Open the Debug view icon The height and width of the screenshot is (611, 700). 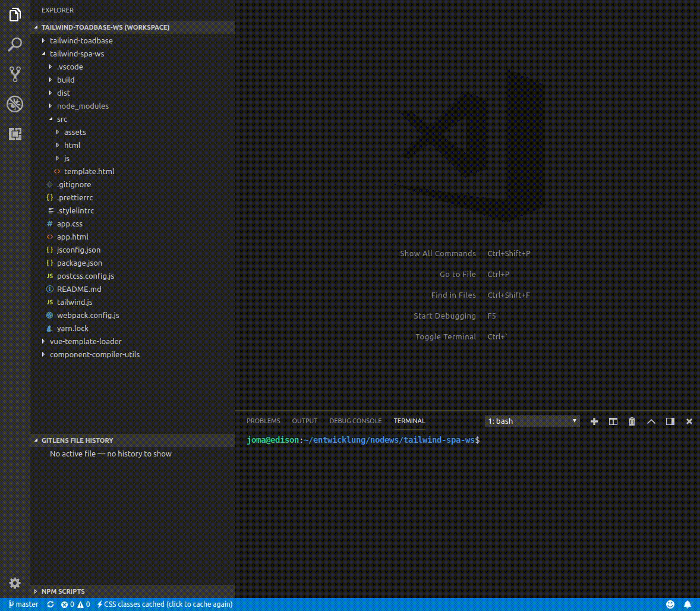15,104
